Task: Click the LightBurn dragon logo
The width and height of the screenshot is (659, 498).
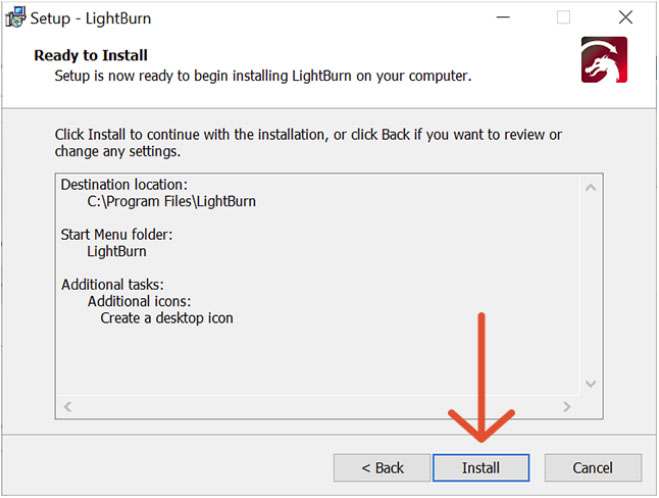Action: (604, 60)
